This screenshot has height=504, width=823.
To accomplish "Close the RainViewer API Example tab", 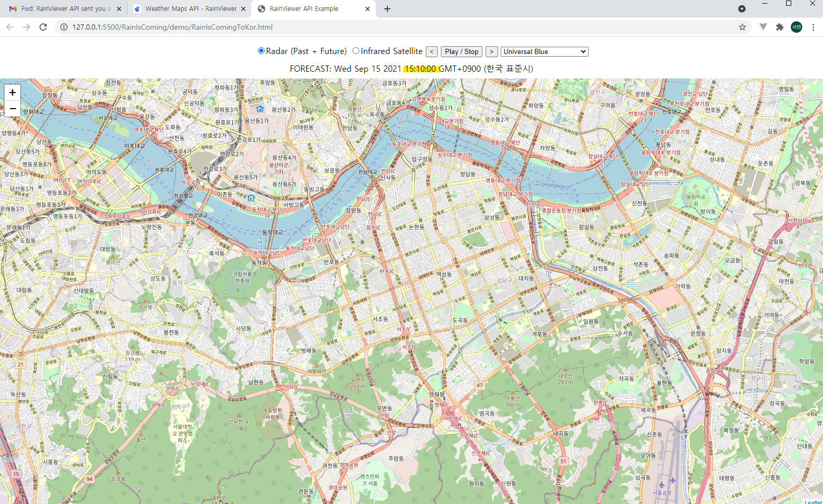I will pyautogui.click(x=368, y=9).
